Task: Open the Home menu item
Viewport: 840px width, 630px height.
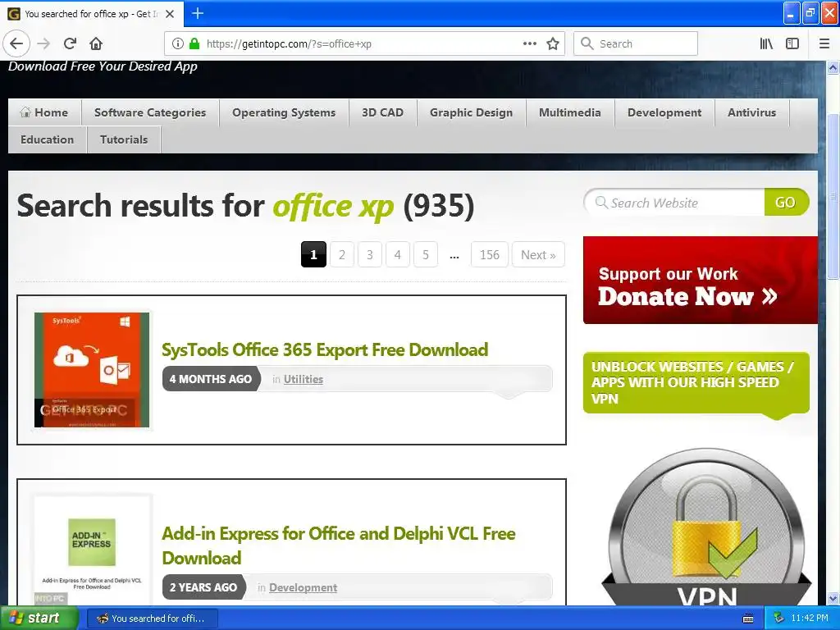Action: click(x=44, y=112)
